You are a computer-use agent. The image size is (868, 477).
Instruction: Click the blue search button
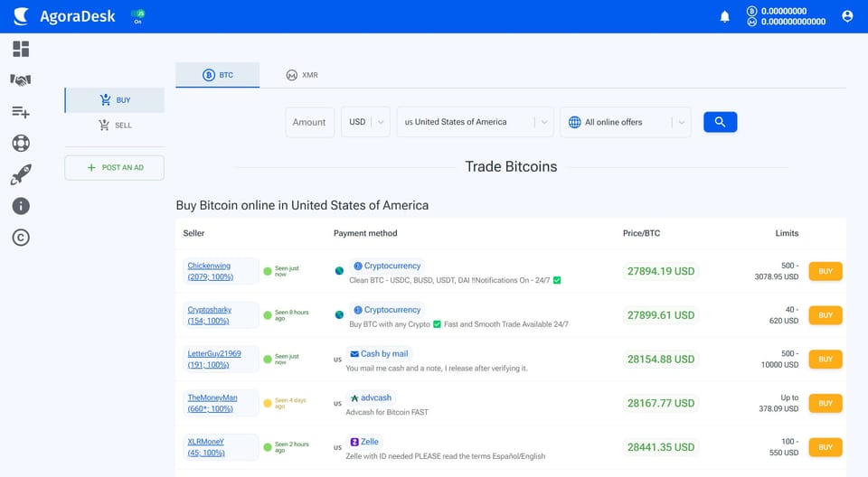tap(721, 122)
